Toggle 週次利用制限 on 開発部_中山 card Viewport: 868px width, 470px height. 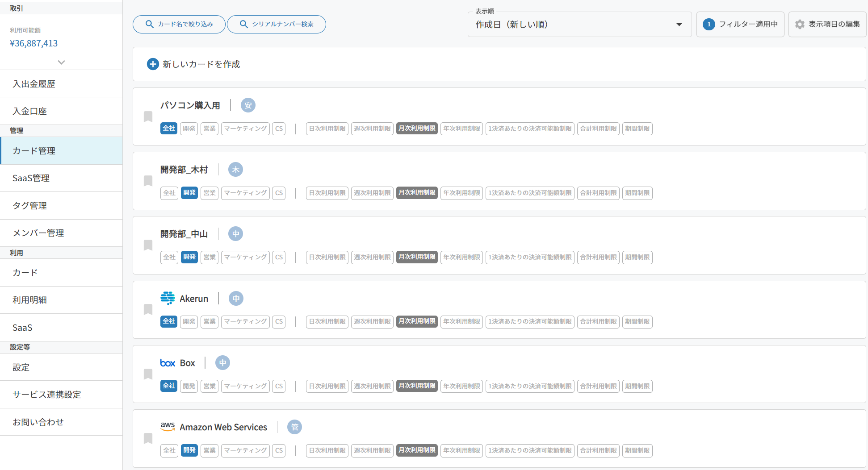tap(372, 257)
